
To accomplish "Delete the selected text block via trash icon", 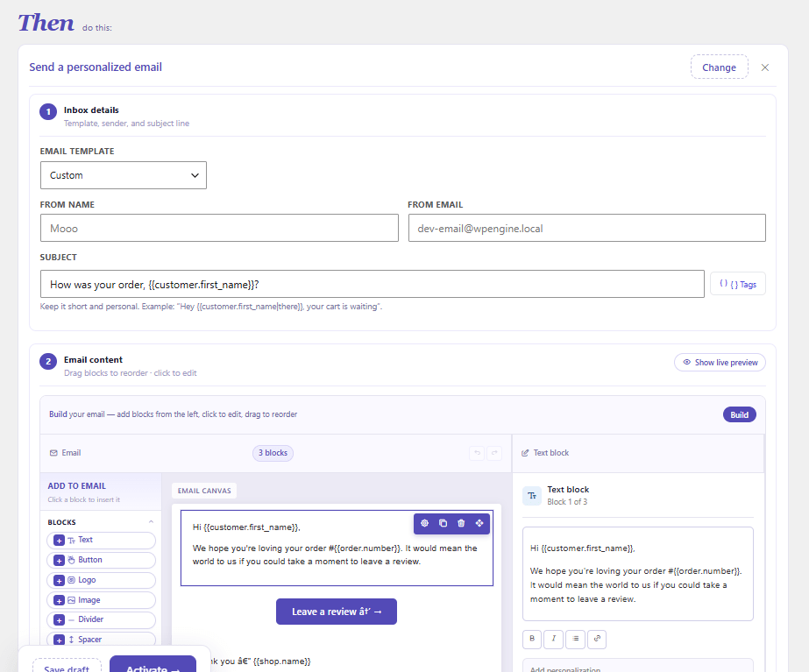I will pos(461,523).
